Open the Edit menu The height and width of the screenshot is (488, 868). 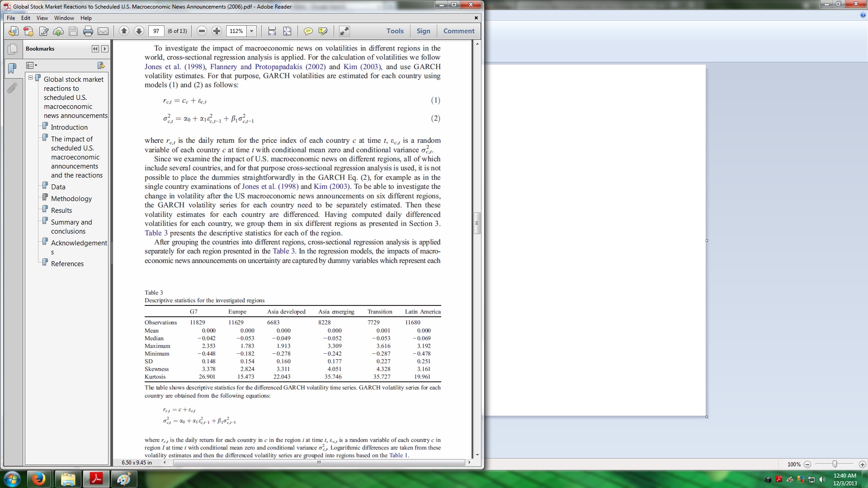(26, 18)
